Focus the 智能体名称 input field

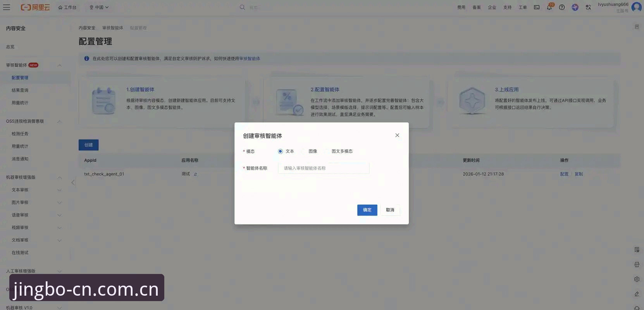[324, 168]
